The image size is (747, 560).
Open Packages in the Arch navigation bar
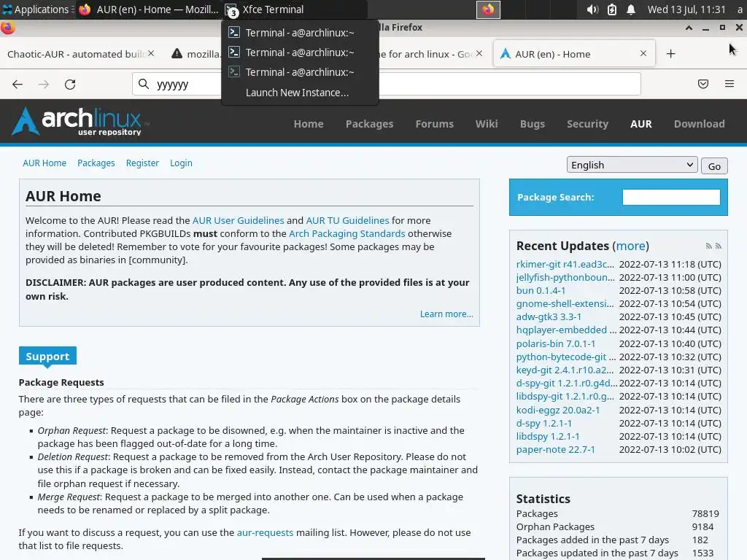coord(369,124)
